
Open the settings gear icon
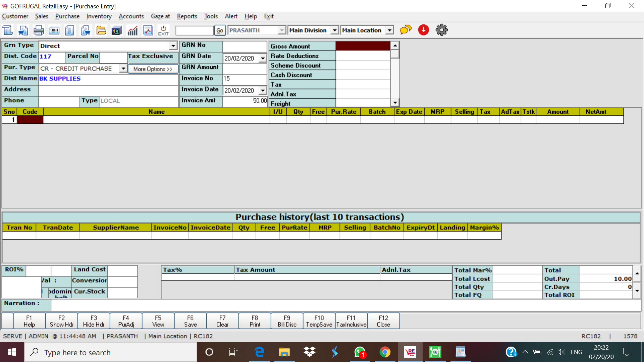(441, 30)
